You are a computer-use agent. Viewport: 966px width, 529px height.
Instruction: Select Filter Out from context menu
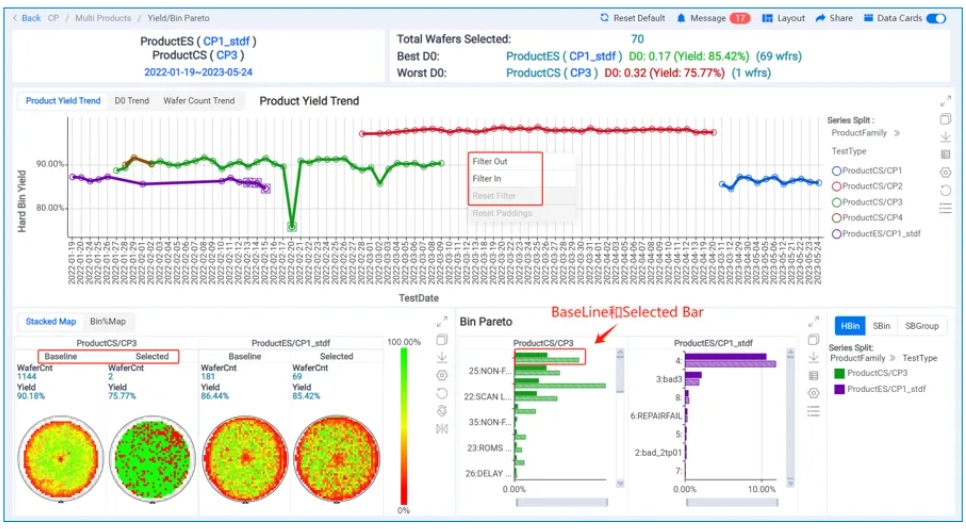(x=490, y=161)
